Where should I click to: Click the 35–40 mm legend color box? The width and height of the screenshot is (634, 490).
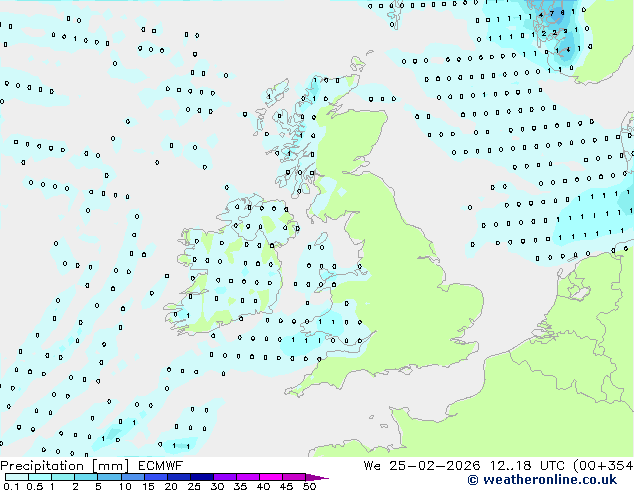point(247,477)
